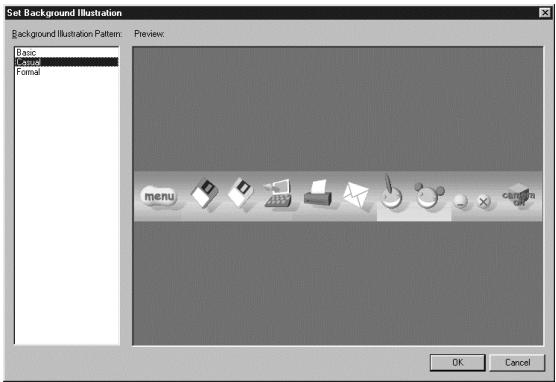Click the Cancel button
The image size is (556, 382).
pos(517,362)
